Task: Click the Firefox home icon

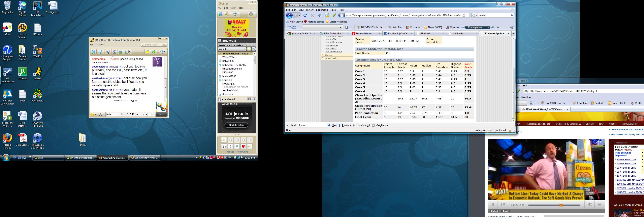Action: pos(320,15)
